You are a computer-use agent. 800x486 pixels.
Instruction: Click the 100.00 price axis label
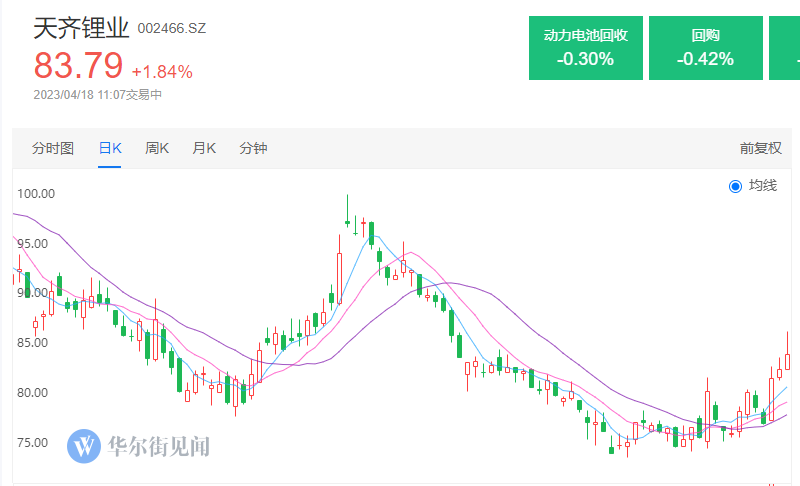coord(36,194)
